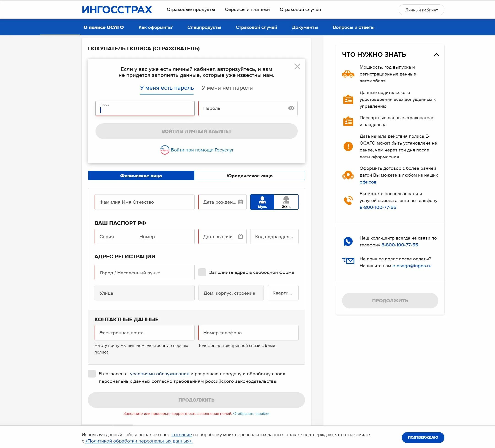Click the orange map pin offices icon

click(348, 175)
